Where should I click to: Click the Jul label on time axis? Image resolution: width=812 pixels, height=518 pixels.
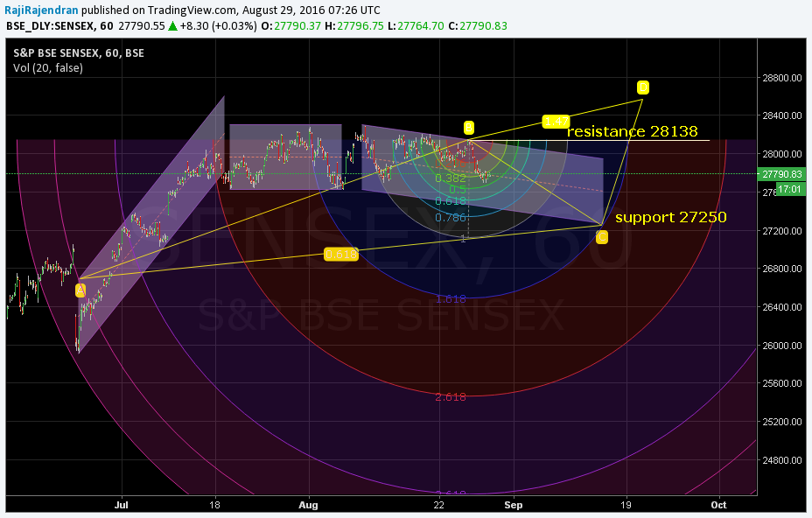[x=121, y=505]
